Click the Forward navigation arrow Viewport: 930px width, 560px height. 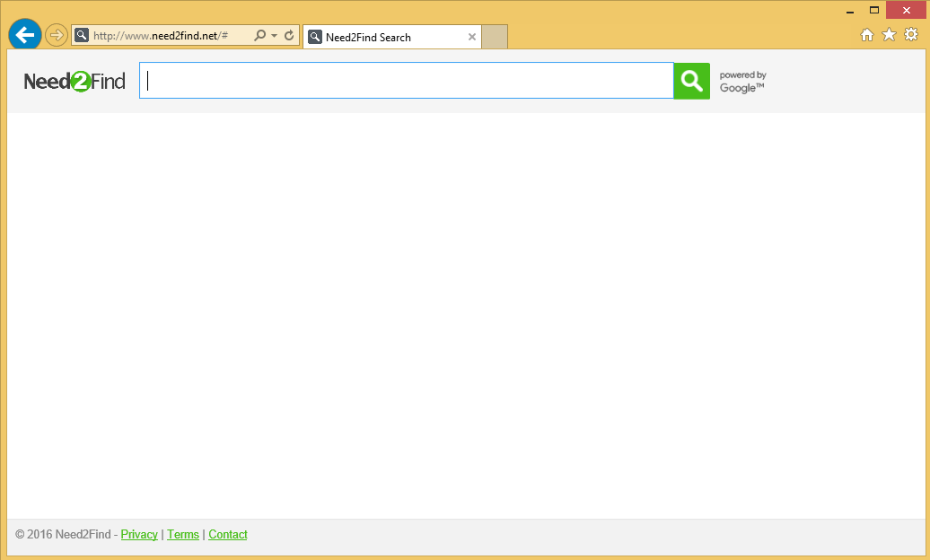click(x=56, y=34)
